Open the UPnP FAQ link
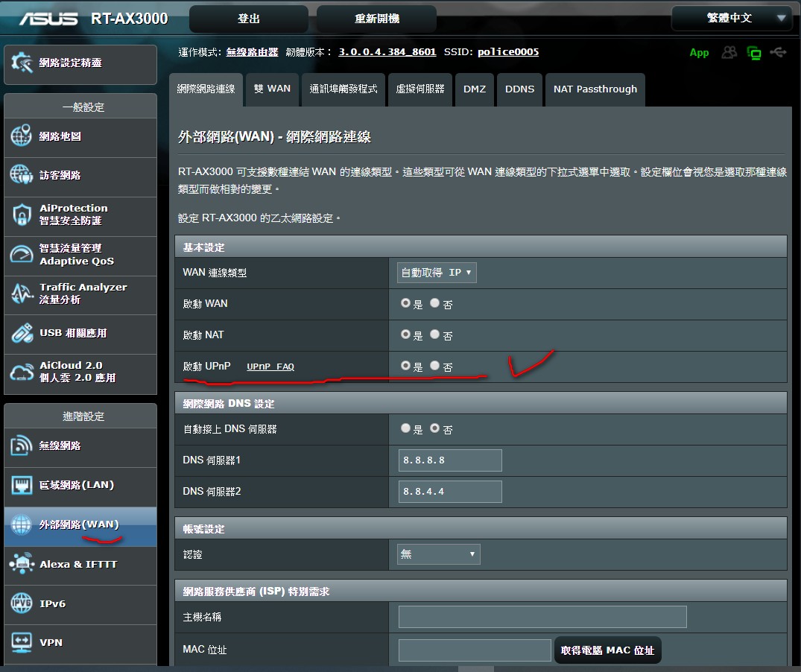The image size is (801, 672). click(270, 367)
